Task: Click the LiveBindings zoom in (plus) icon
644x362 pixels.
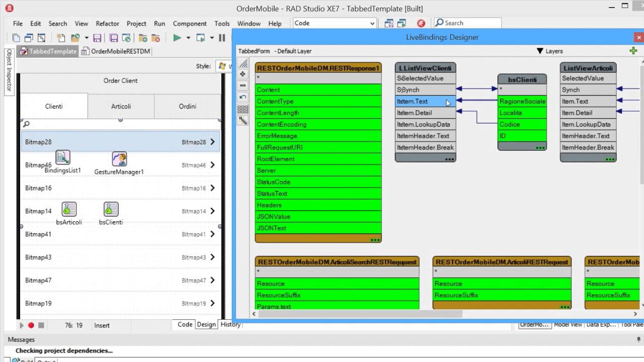Action: click(x=243, y=74)
